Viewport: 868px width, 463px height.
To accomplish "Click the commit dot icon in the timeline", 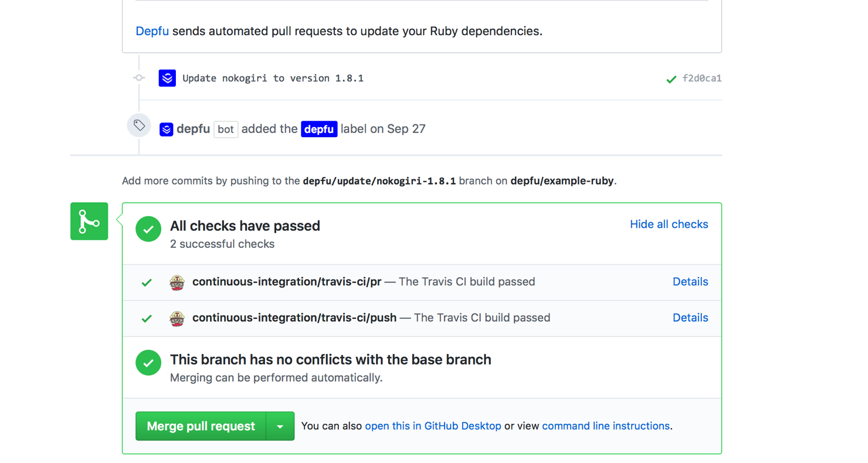I will [x=139, y=78].
